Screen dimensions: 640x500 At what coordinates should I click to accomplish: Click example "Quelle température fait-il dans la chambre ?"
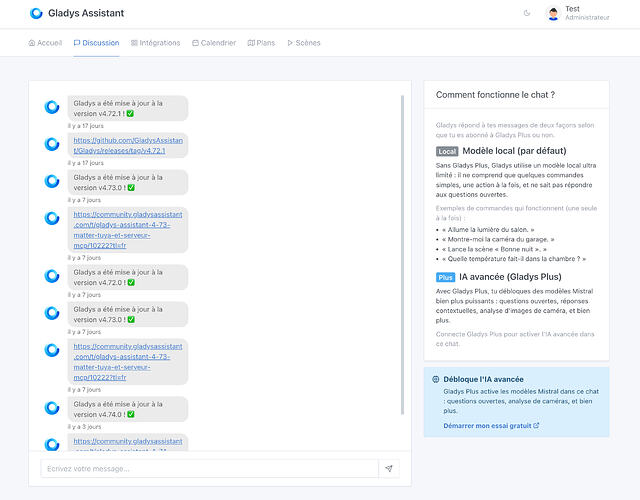514,259
